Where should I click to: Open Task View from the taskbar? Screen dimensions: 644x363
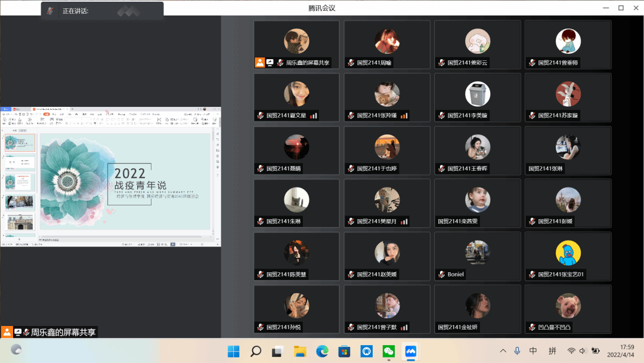click(x=277, y=351)
